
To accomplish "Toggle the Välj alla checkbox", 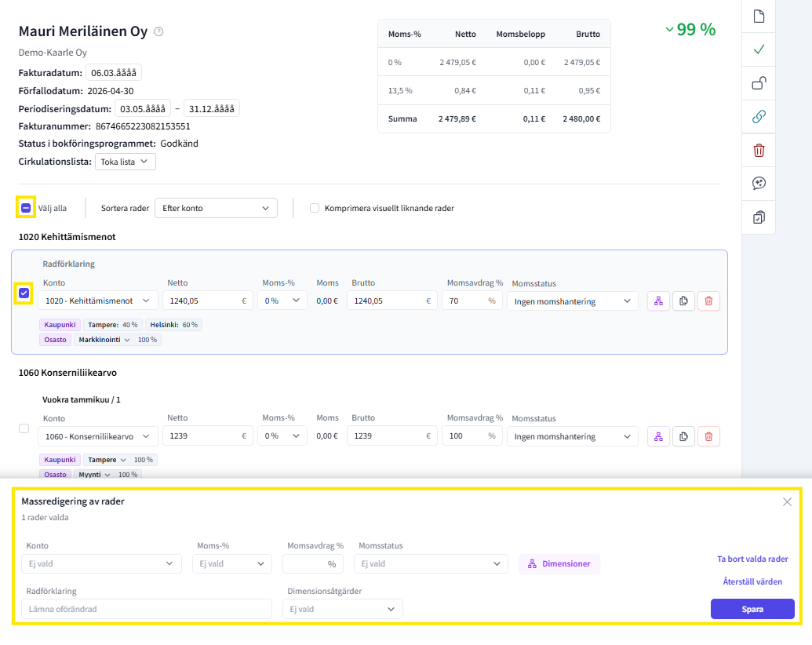I will (x=26, y=208).
